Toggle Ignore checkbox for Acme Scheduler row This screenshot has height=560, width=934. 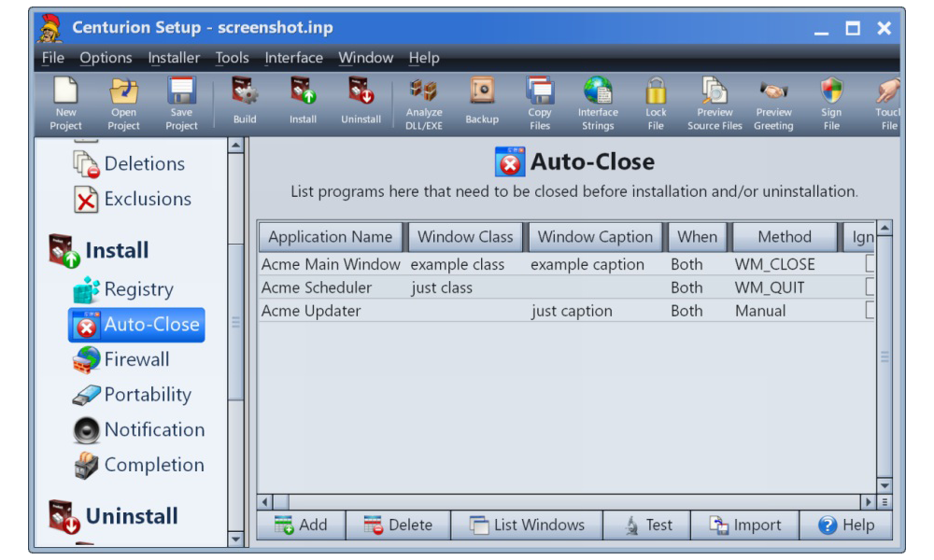(x=870, y=287)
